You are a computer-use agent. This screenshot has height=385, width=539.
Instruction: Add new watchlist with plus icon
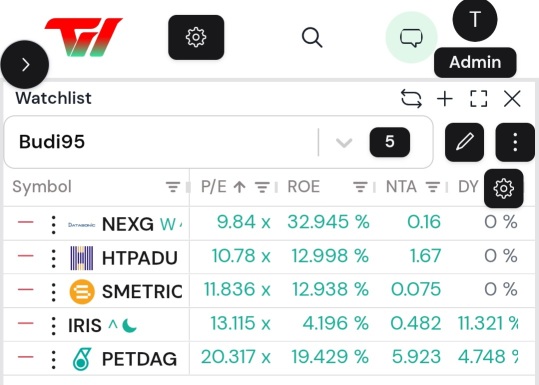pyautogui.click(x=445, y=99)
